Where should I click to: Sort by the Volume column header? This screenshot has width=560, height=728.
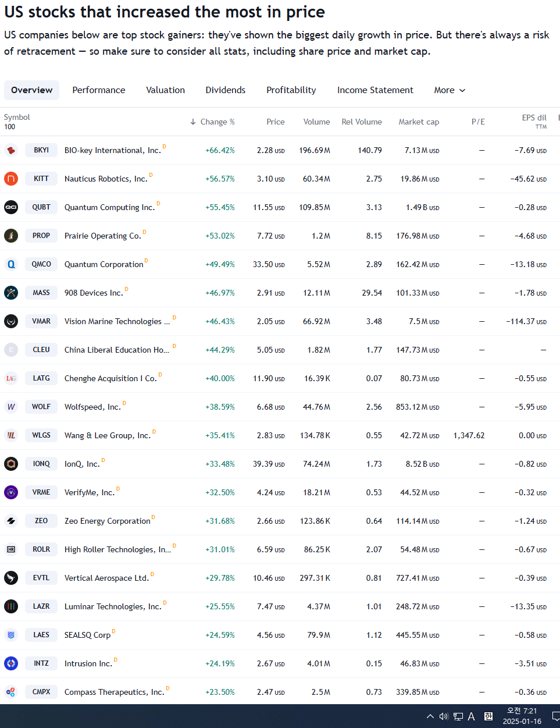point(316,122)
